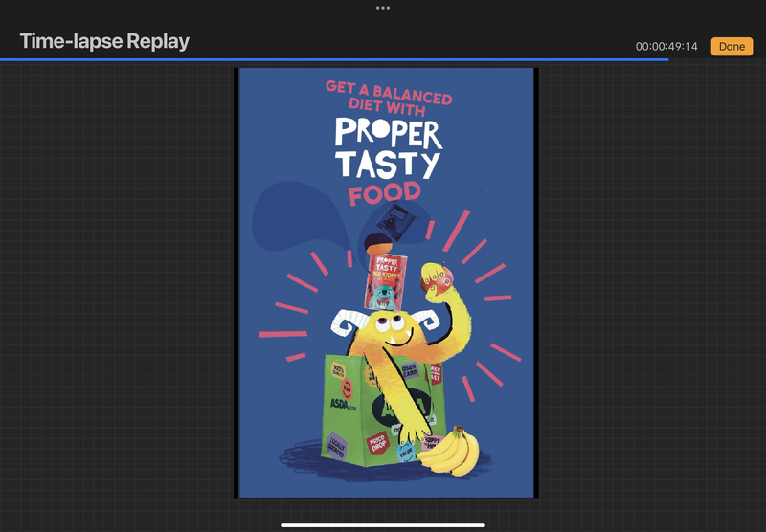766x532 pixels.
Task: Click the empty grid area left of canvas
Action: coord(115,287)
